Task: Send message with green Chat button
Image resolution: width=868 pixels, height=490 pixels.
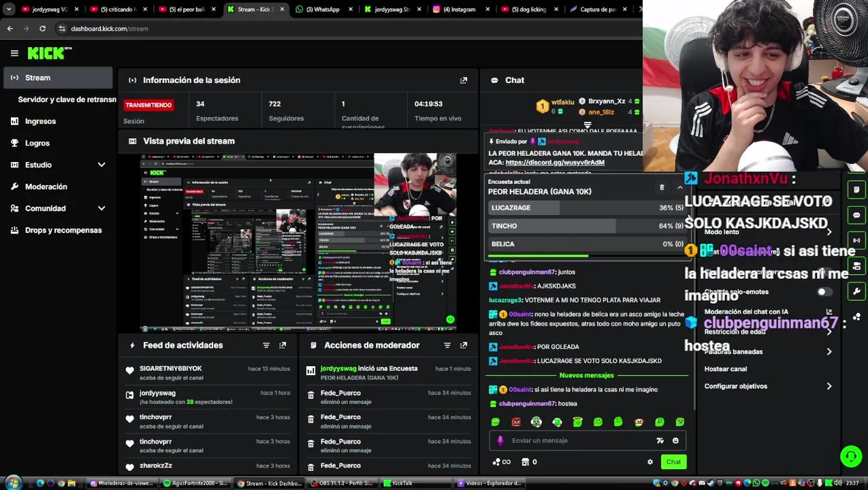Action: (673, 462)
